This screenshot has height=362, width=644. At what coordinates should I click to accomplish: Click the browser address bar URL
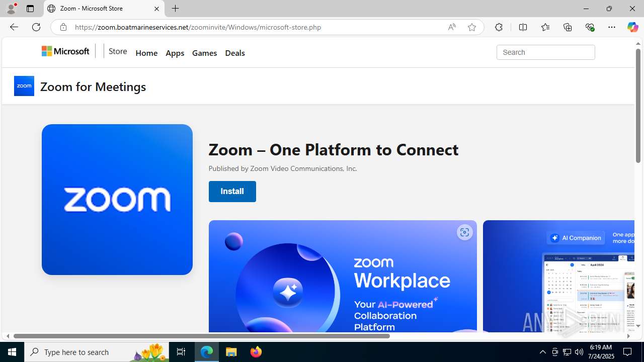[x=198, y=27]
